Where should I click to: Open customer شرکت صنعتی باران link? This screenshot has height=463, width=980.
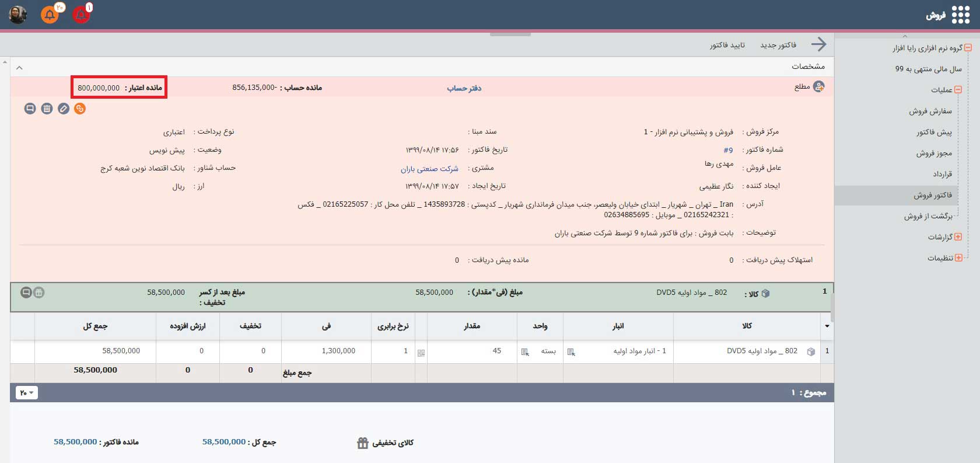[x=429, y=169]
